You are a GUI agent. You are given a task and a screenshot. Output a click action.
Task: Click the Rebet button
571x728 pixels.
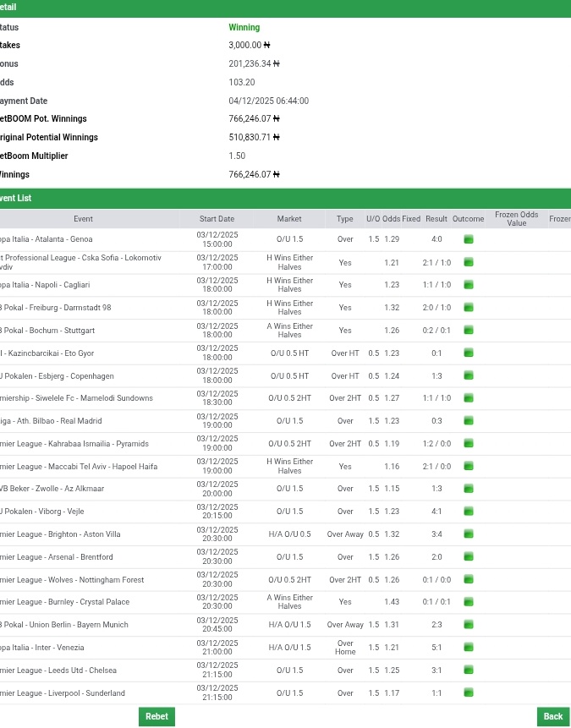coord(156,716)
